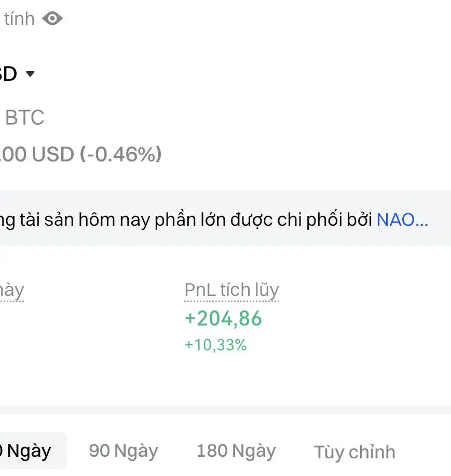Tap the "tính" label beside the eye icon
This screenshot has height=476, width=451.
[19, 19]
